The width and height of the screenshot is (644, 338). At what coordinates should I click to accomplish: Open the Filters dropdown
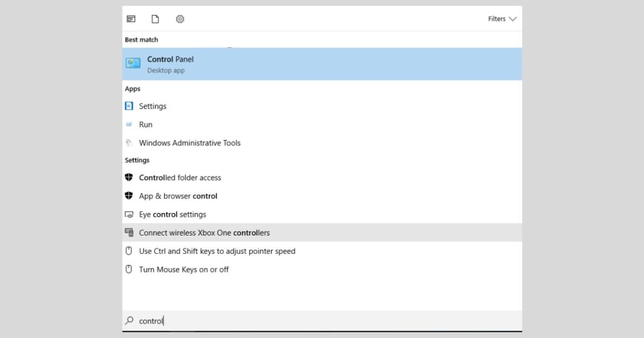pyautogui.click(x=502, y=19)
